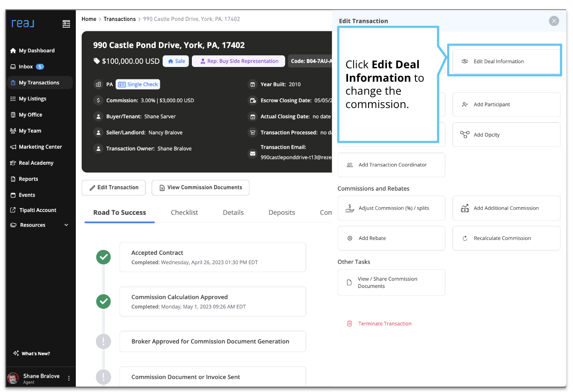Open the Deposits tab
The width and height of the screenshot is (573, 392).
(x=282, y=213)
